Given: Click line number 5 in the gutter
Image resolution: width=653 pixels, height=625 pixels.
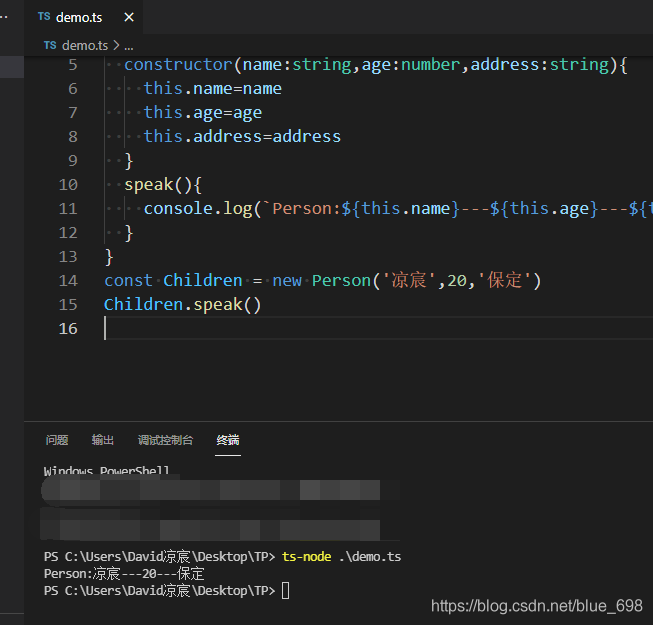Looking at the screenshot, I should pyautogui.click(x=73, y=65).
